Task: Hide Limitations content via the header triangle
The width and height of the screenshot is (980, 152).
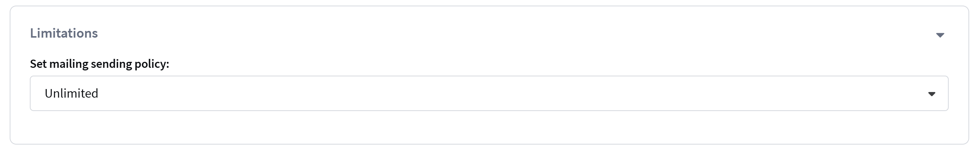Action: point(940,35)
